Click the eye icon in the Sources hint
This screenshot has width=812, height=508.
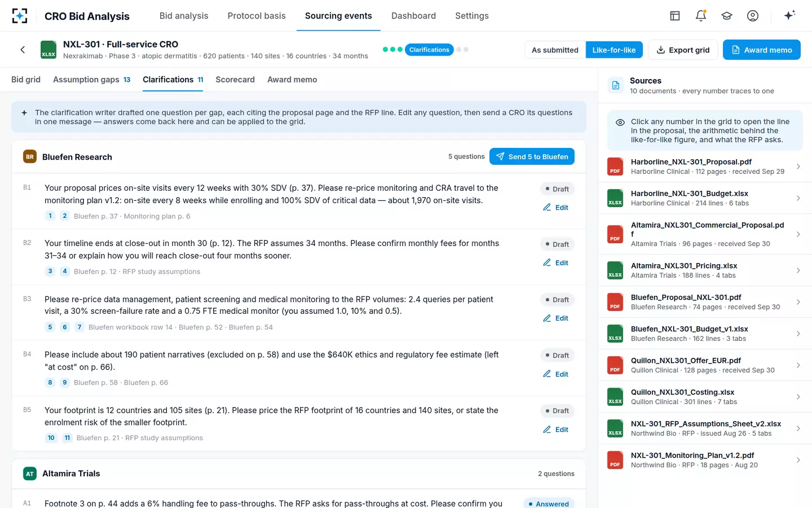tap(620, 122)
